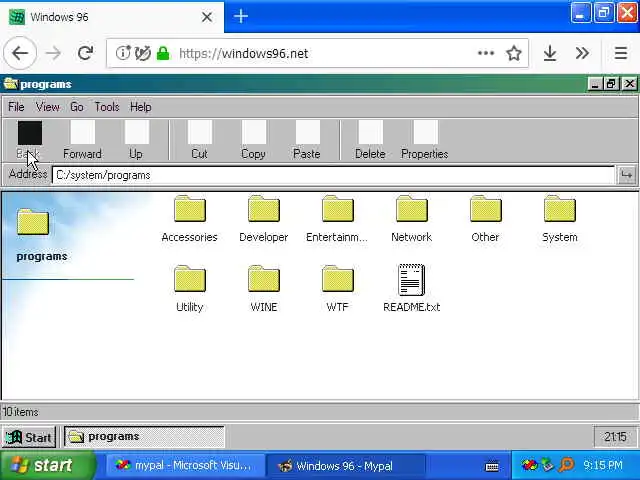Open the Windows 96 Start menu
The height and width of the screenshot is (480, 640).
click(29, 437)
